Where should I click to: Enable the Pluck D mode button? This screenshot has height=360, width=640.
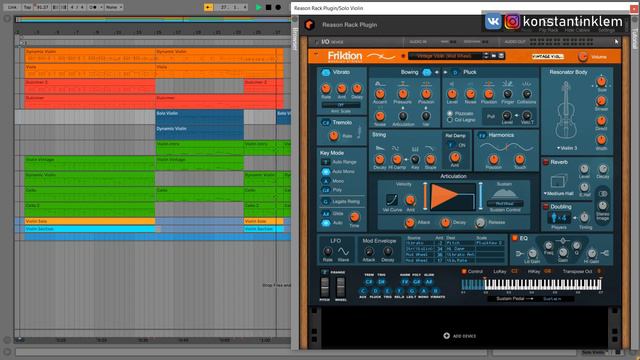[x=455, y=72]
